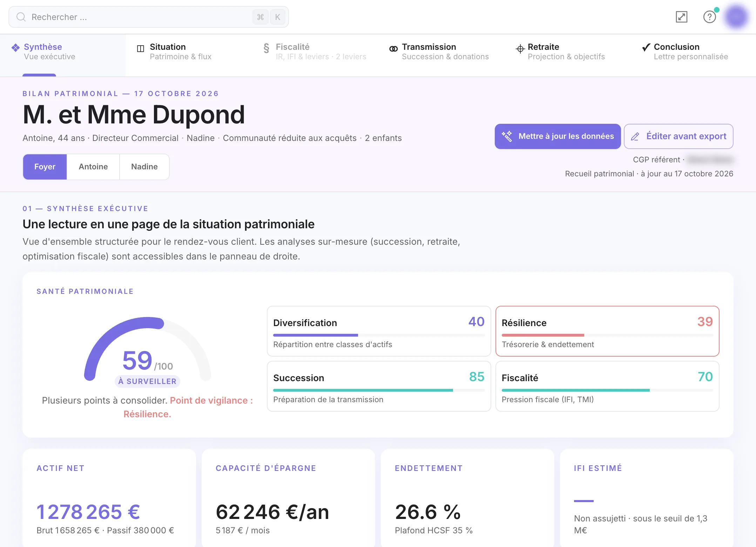Click the Situation panel icon
The image size is (756, 547).
click(141, 48)
